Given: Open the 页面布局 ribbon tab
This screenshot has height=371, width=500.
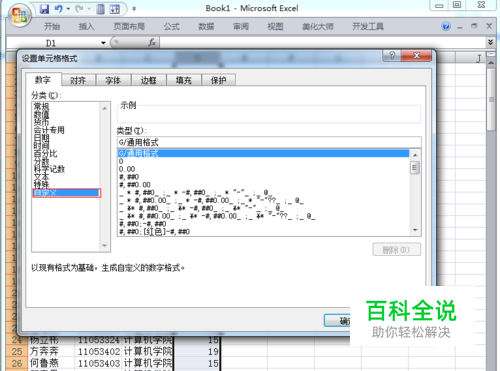Looking at the screenshot, I should [129, 26].
